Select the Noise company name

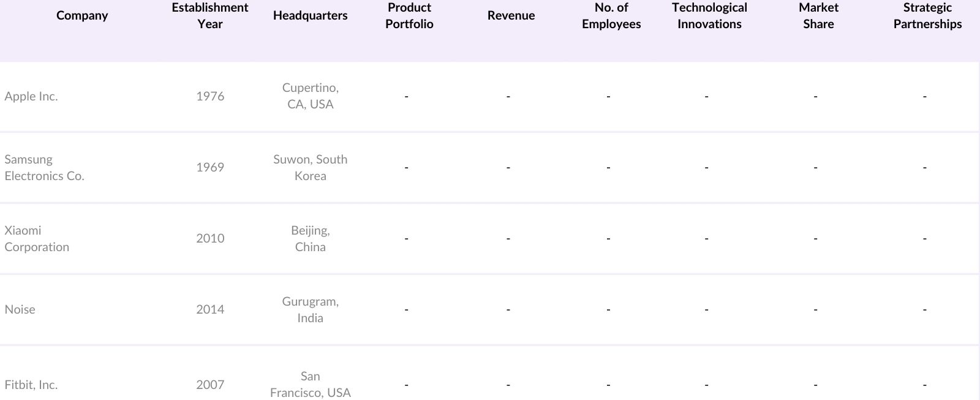coord(20,309)
